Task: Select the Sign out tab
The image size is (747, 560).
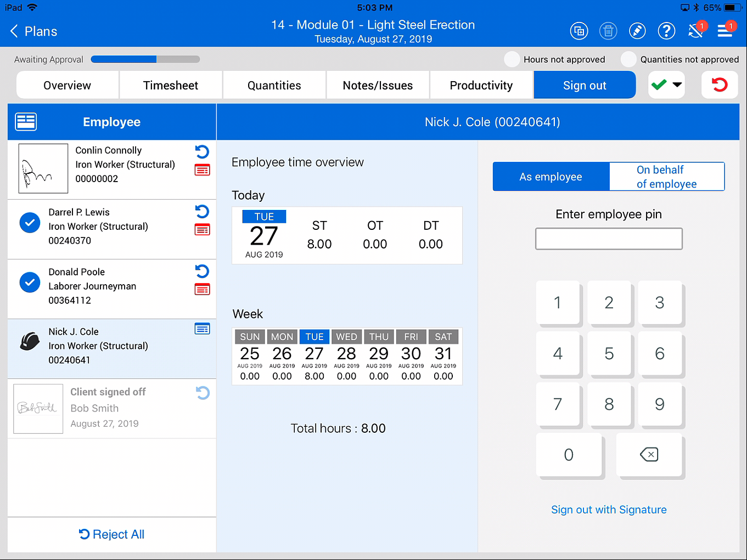Action: click(585, 86)
